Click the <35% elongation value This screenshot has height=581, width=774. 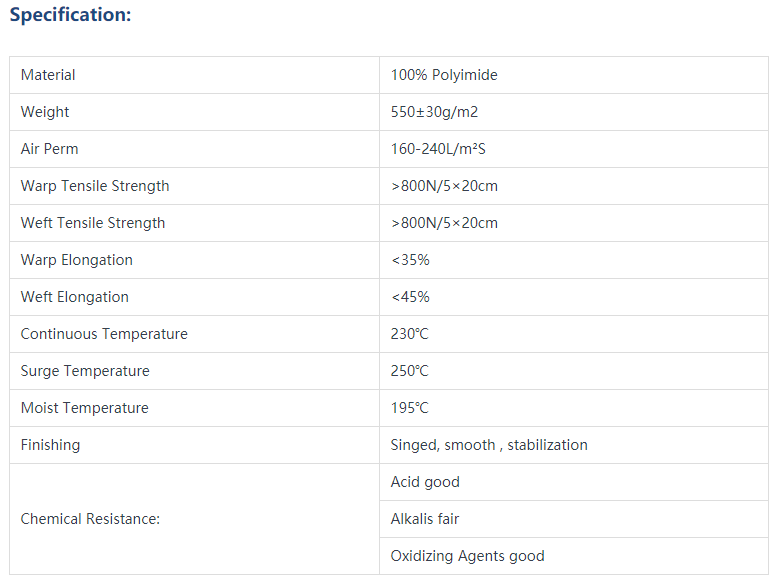(x=410, y=260)
